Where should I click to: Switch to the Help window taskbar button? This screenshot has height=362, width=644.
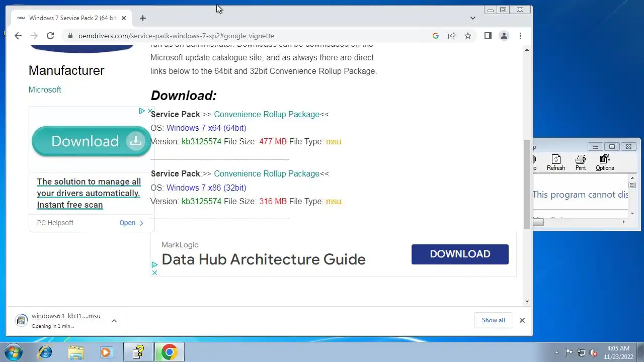pos(138,352)
